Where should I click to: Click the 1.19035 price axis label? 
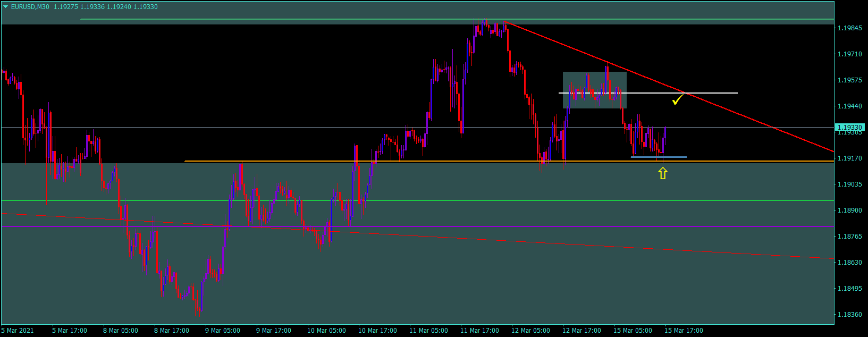coord(849,184)
